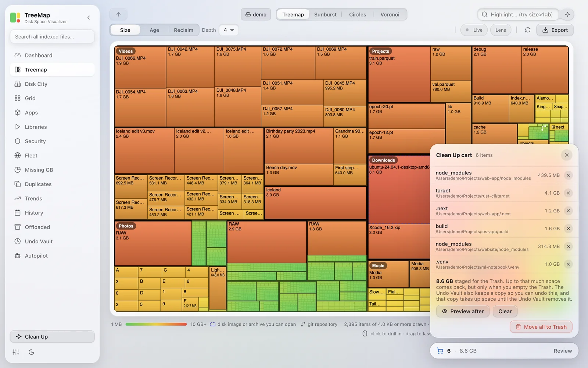Viewport: 588px width, 368px height.
Task: Click Review in the cart bar
Action: click(x=563, y=351)
